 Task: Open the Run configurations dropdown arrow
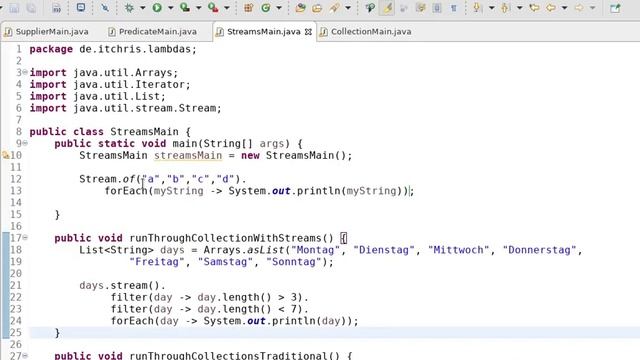171,8
